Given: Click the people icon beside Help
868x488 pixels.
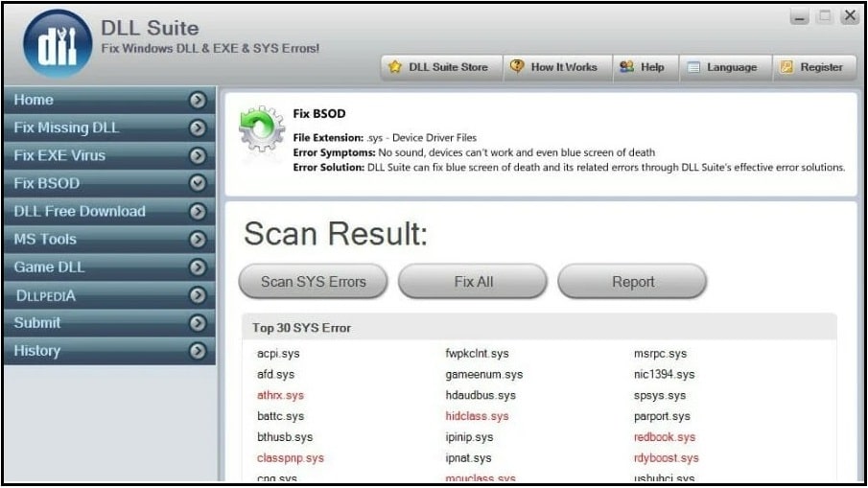Looking at the screenshot, I should click(x=626, y=67).
